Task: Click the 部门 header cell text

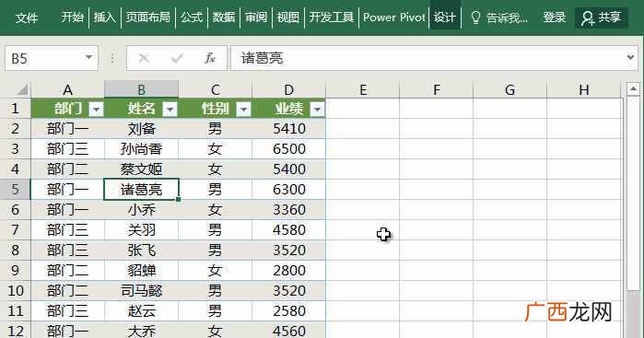Action: (x=68, y=109)
